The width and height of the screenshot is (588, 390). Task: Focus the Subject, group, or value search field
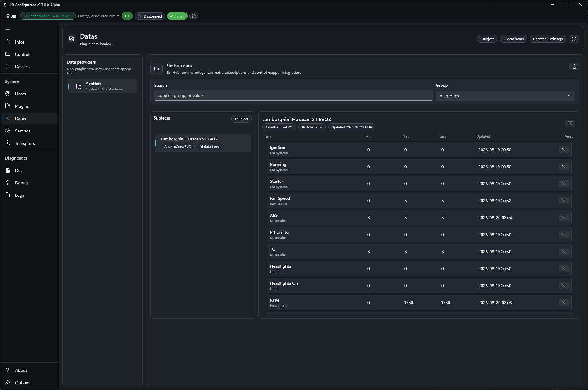(293, 96)
